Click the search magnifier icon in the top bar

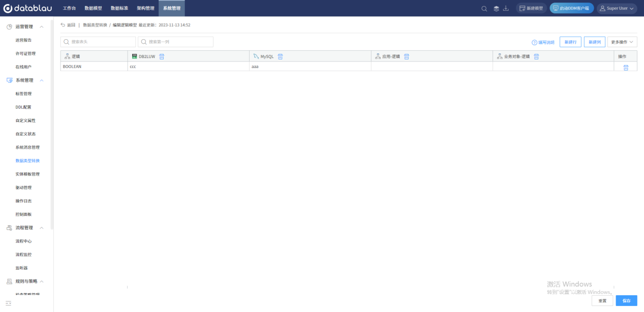click(484, 8)
